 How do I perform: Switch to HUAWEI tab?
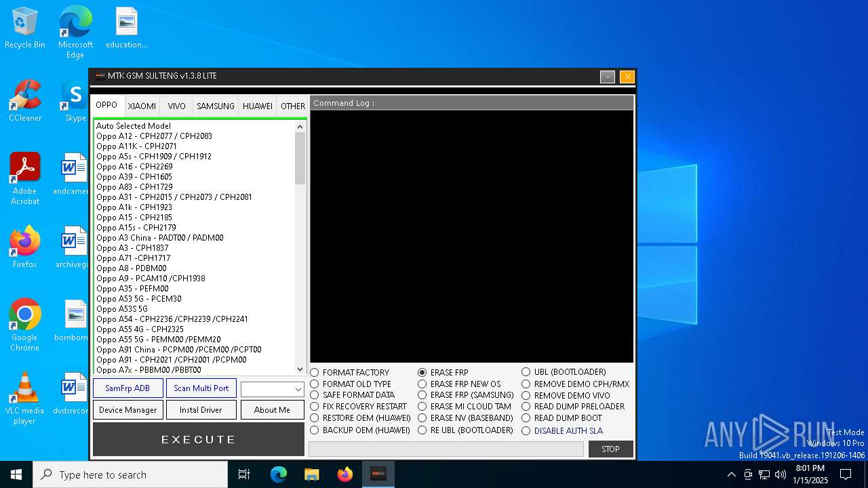[258, 106]
